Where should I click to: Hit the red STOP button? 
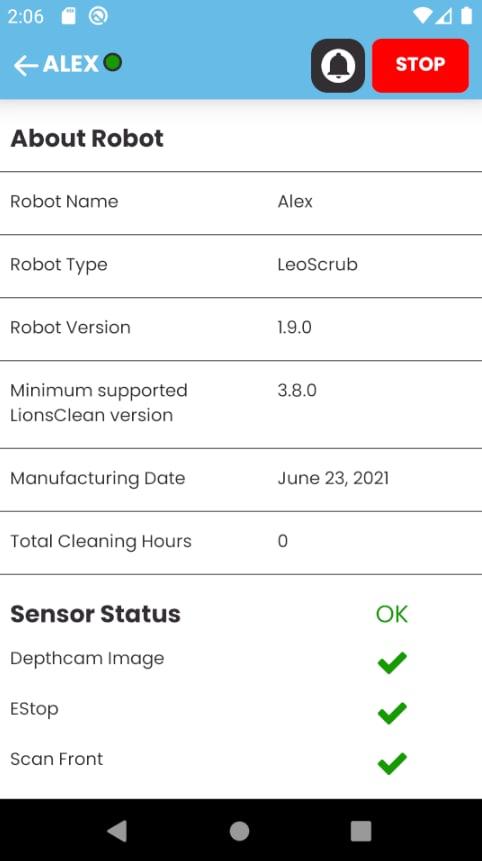[x=420, y=65]
